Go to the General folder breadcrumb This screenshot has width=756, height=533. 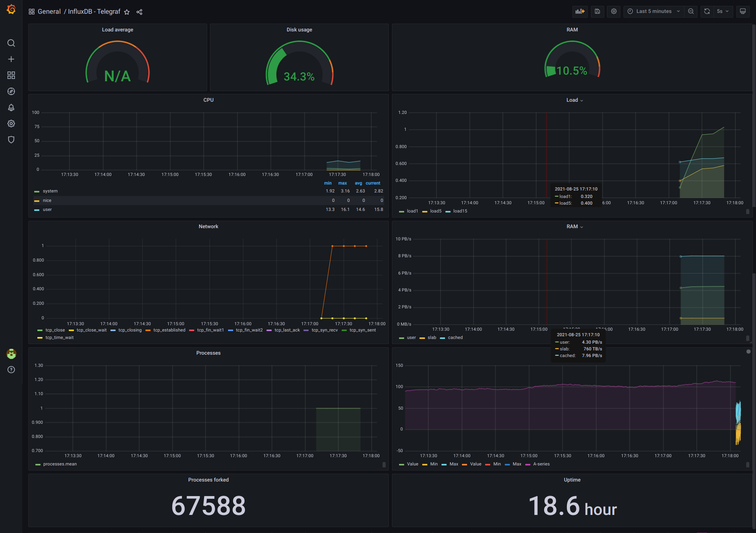49,12
